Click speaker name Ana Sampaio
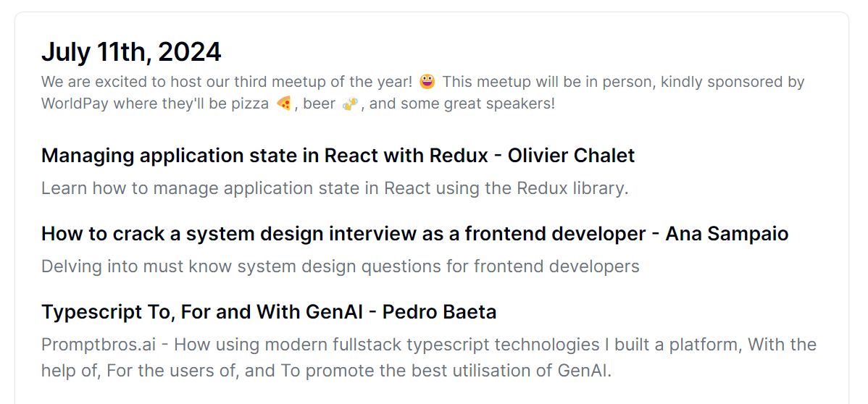The width and height of the screenshot is (868, 404). [727, 234]
